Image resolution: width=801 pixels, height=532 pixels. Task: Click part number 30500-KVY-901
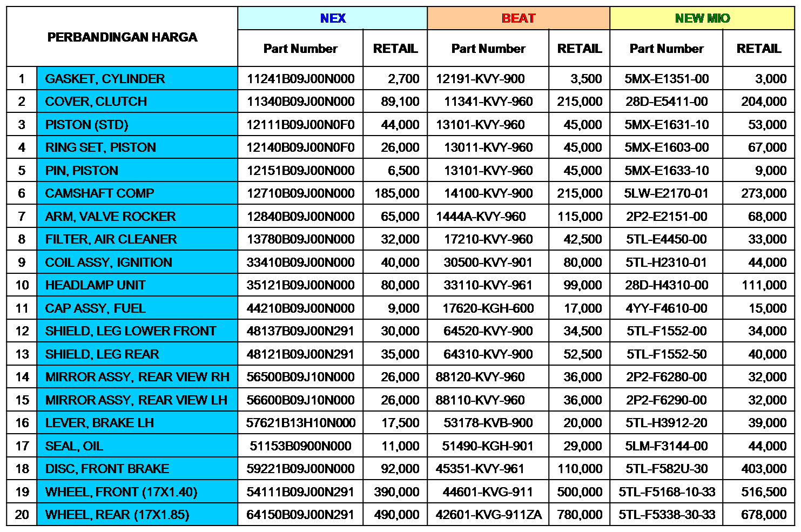(488, 262)
